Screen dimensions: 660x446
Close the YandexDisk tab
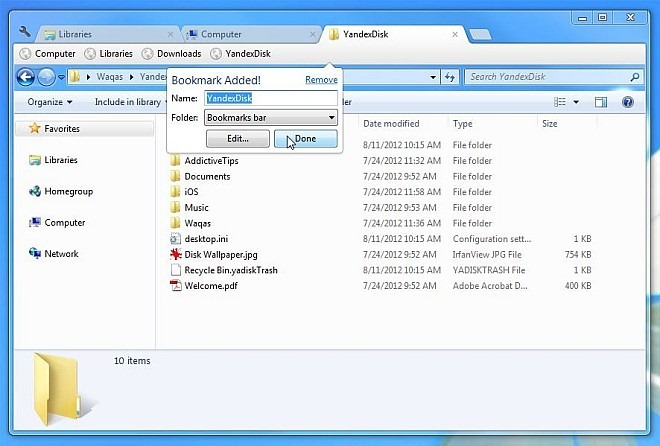pos(455,35)
